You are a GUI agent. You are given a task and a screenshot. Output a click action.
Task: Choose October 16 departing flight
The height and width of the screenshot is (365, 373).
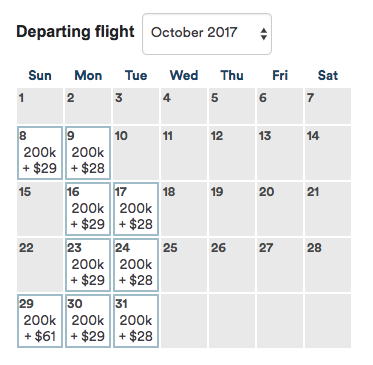(88, 209)
